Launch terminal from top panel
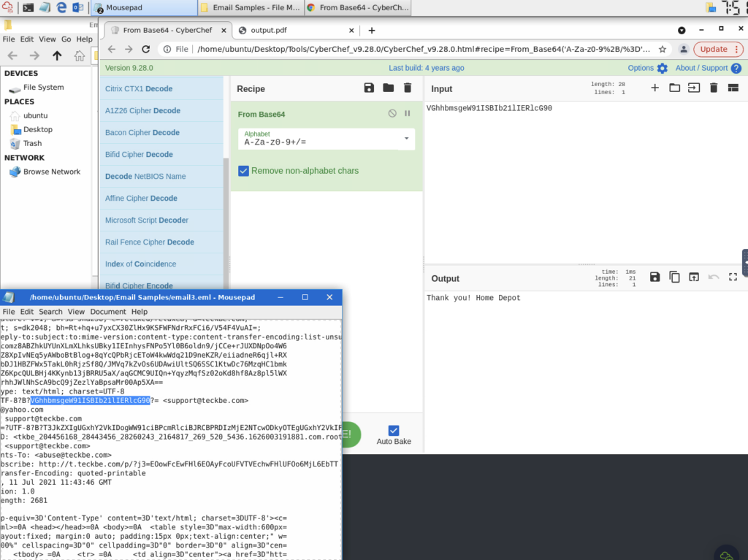The height and width of the screenshot is (560, 748). coord(28,7)
